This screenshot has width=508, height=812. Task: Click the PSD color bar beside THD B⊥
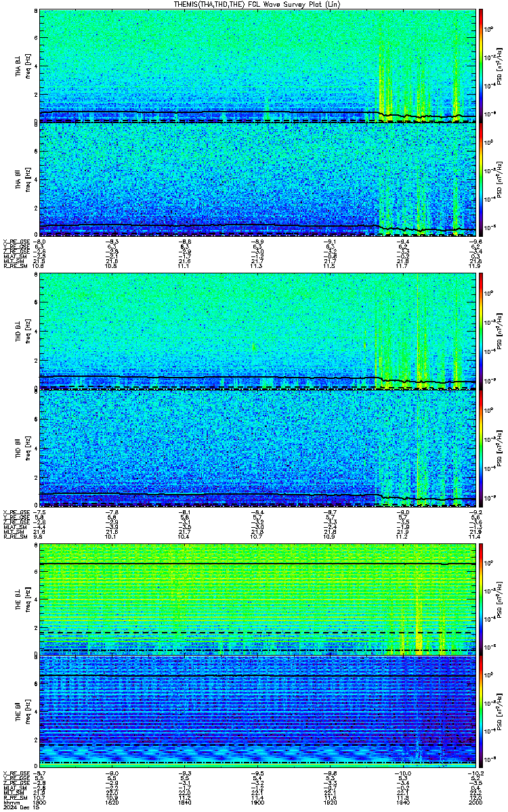point(482,332)
